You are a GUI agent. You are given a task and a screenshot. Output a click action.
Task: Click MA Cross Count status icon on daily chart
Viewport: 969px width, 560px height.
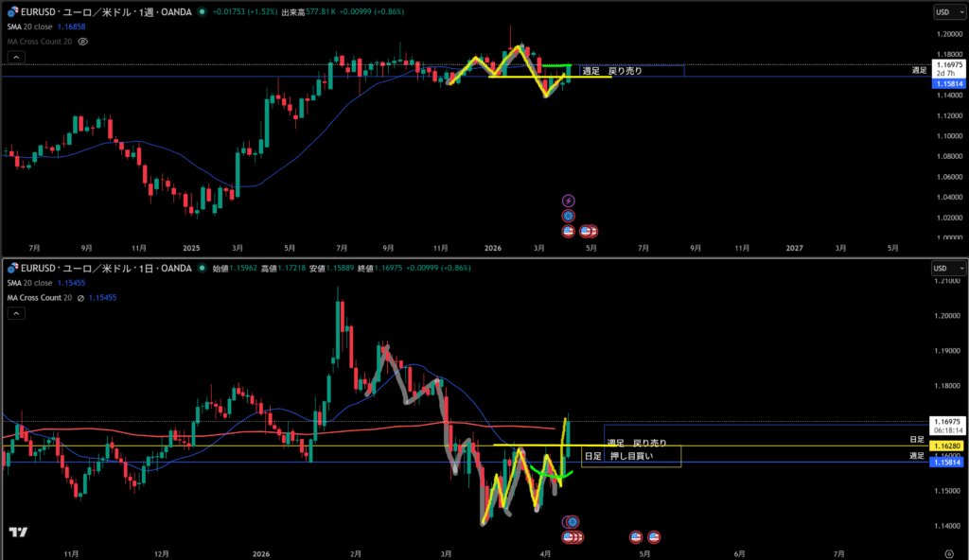[x=80, y=297]
